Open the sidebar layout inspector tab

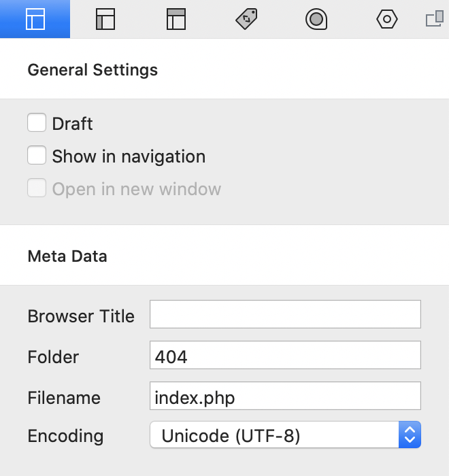point(105,19)
